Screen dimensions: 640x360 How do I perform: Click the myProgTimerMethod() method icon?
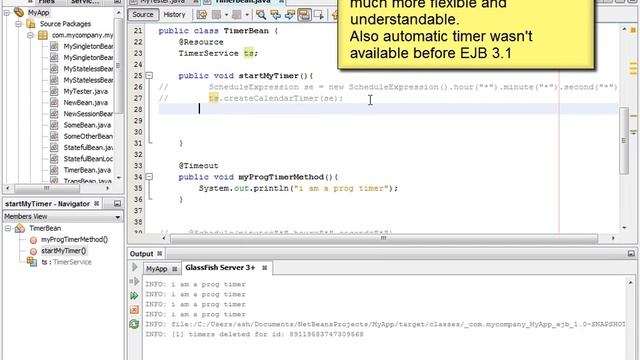[33, 240]
